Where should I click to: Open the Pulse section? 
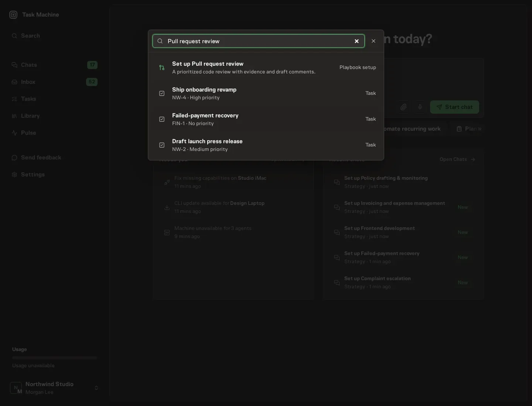tap(54, 133)
